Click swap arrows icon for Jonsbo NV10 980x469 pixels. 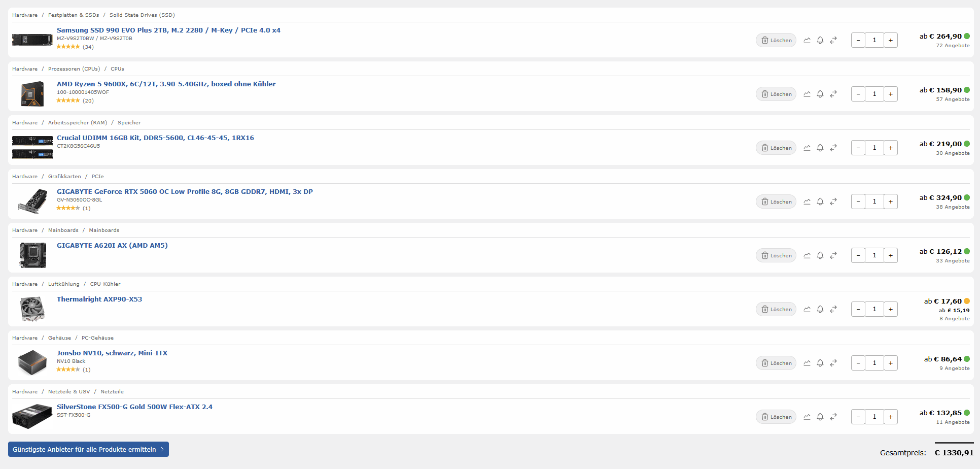833,363
